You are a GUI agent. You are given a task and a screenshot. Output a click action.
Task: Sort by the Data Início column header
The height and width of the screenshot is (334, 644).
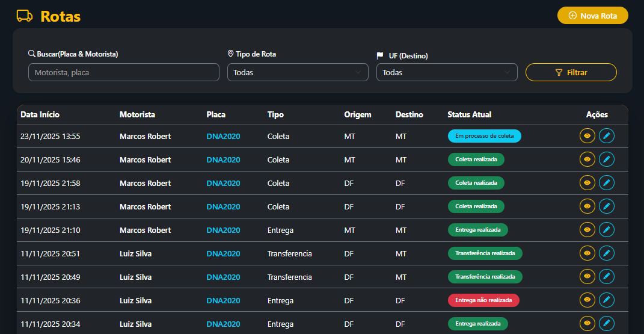click(x=40, y=114)
